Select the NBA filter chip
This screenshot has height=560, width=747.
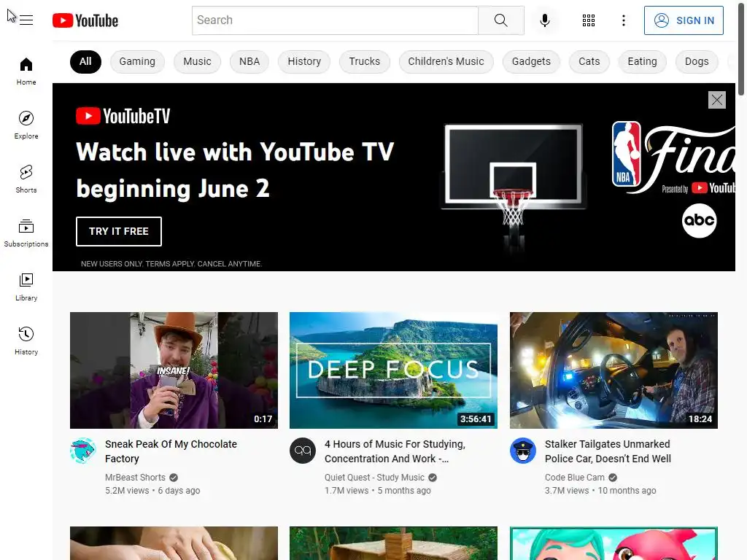click(x=249, y=62)
